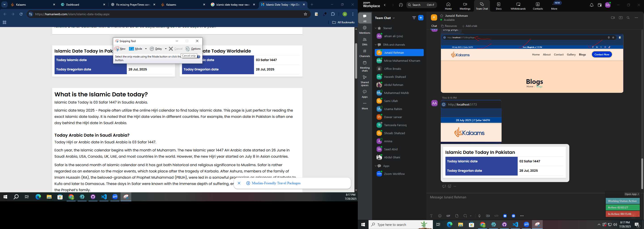Start new chat with blue plus button
Screen dimensions: 644x229
(x=421, y=18)
